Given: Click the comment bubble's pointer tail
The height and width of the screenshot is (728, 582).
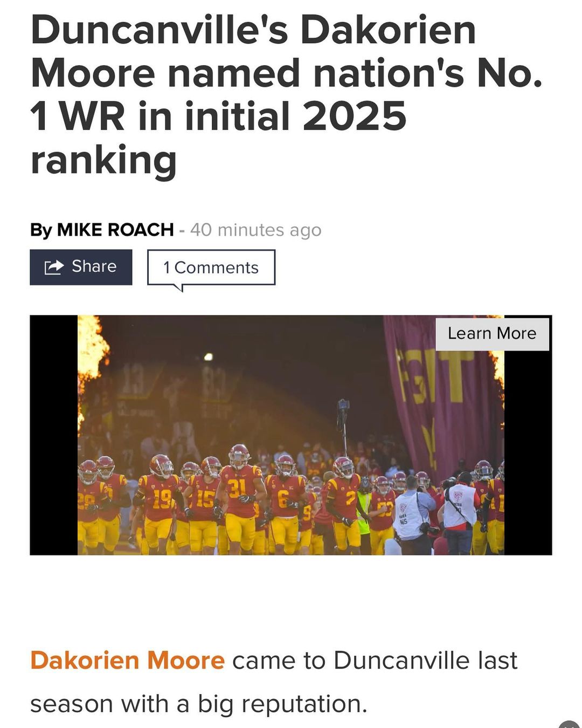Looking at the screenshot, I should [180, 288].
